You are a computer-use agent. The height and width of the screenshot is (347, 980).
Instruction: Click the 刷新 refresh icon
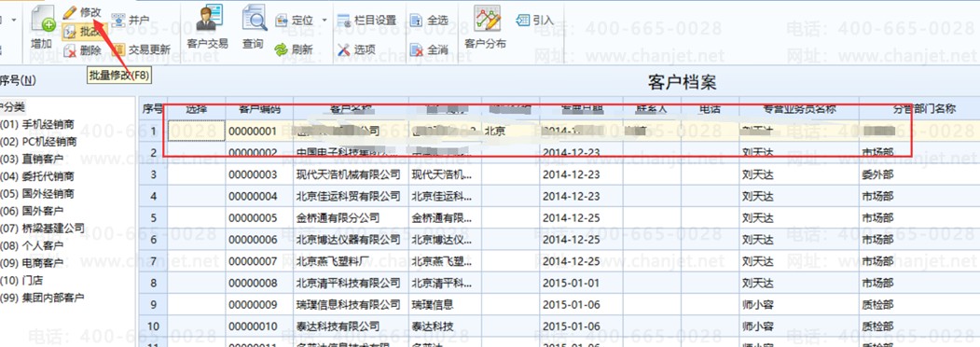coord(282,49)
